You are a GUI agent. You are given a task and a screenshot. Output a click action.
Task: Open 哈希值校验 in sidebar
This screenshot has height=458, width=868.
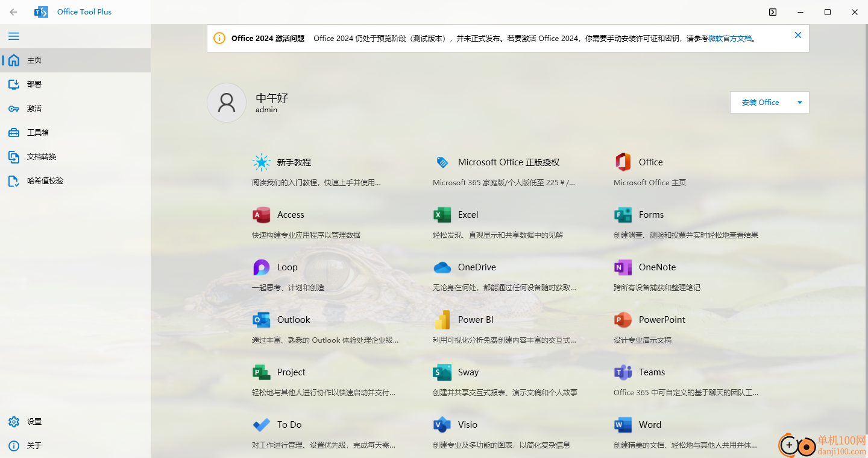click(x=75, y=181)
